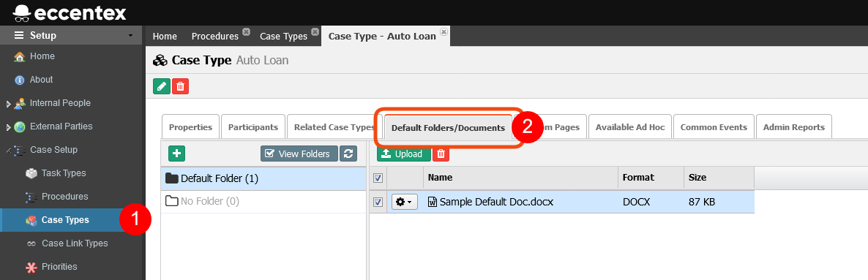Click the green plus add-folder icon
The image size is (868, 280).
tap(176, 154)
